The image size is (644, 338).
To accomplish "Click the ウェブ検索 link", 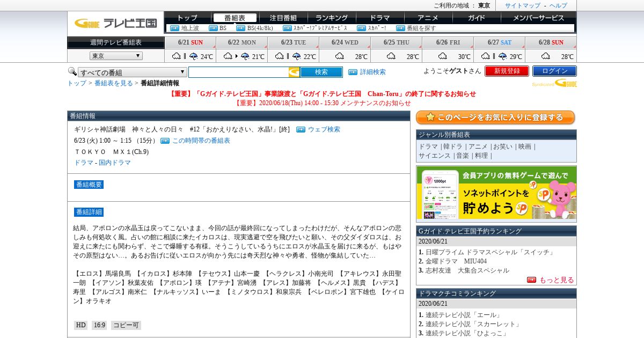I will pyautogui.click(x=324, y=129).
